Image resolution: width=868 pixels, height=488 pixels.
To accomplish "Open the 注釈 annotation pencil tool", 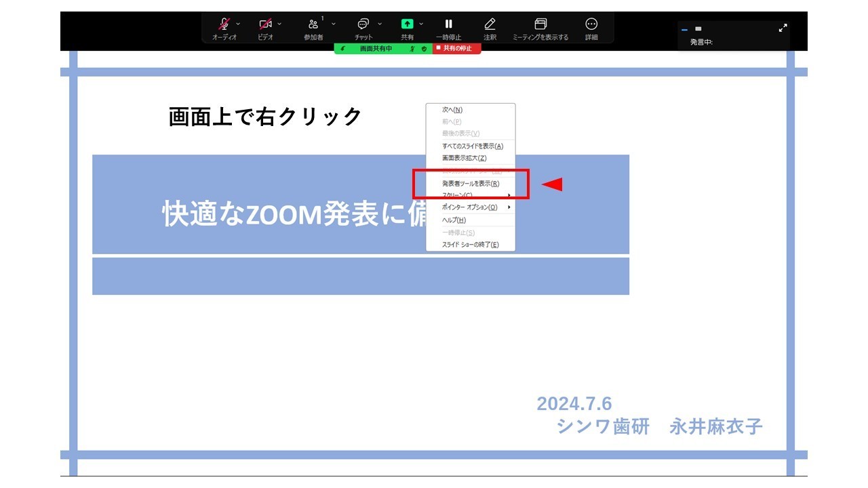I will click(x=490, y=24).
